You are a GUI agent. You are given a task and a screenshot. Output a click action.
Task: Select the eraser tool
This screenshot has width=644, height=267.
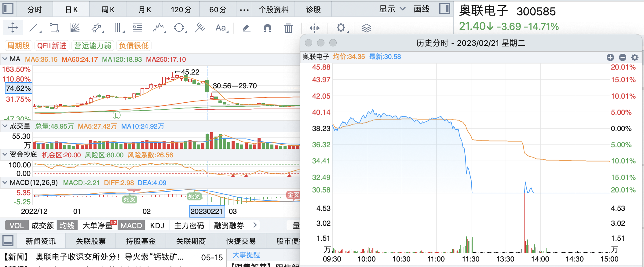pos(246,28)
